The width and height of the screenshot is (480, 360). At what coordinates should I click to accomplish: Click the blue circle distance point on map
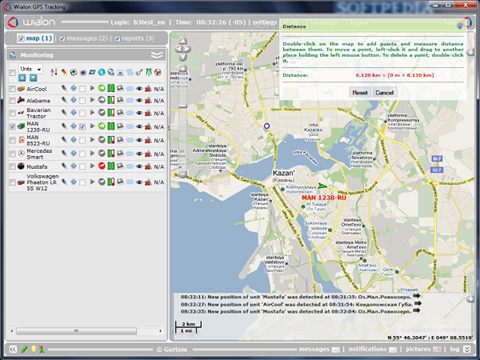point(267,126)
